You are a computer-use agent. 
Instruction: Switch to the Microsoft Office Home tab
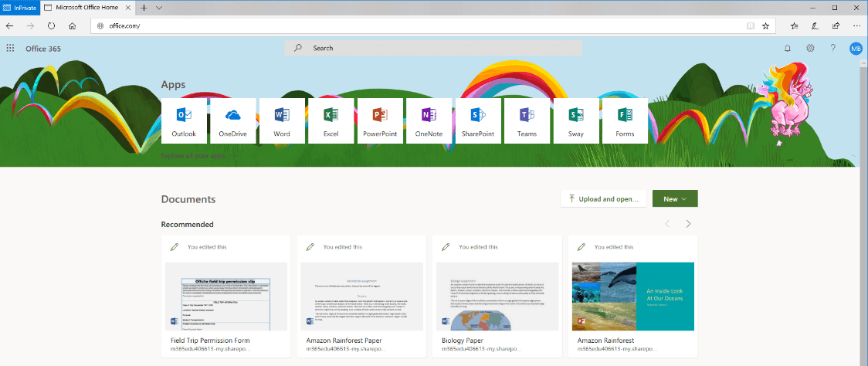90,7
